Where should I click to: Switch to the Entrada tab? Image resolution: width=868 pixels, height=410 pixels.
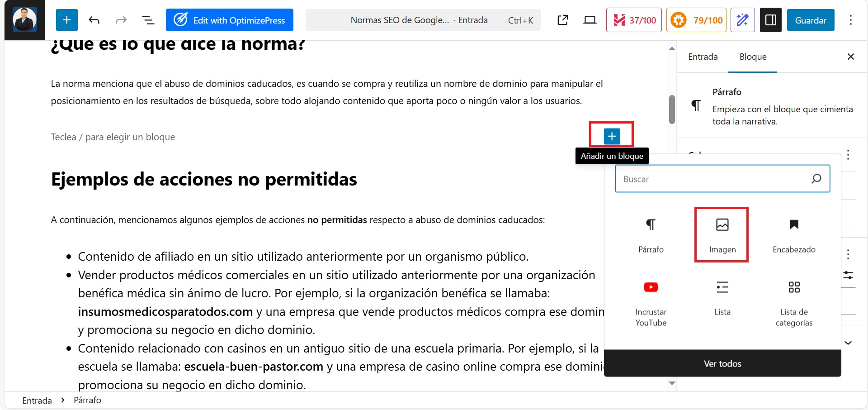(x=703, y=57)
